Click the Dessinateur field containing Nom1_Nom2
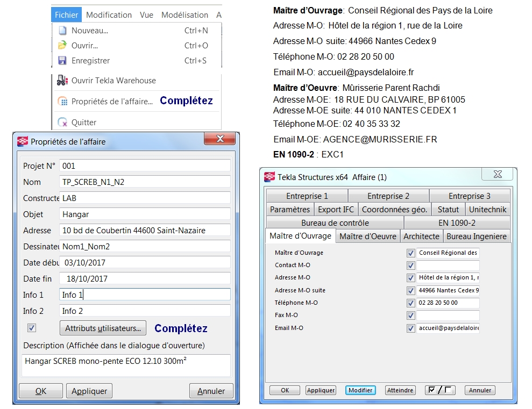Viewport: 532px width, 409px height. tap(145, 246)
